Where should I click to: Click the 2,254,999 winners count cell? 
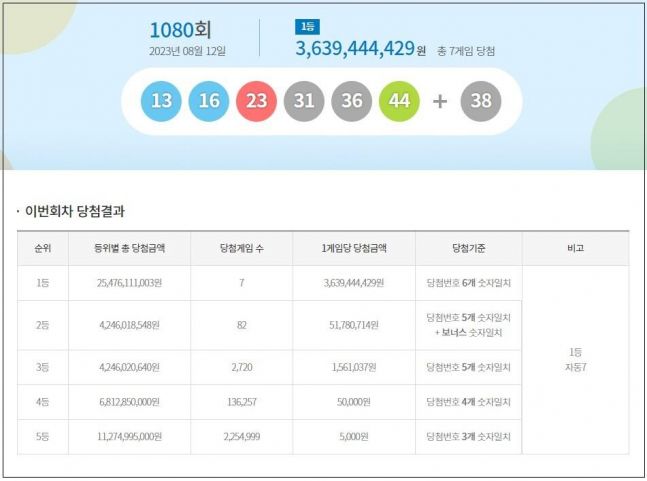tap(242, 436)
